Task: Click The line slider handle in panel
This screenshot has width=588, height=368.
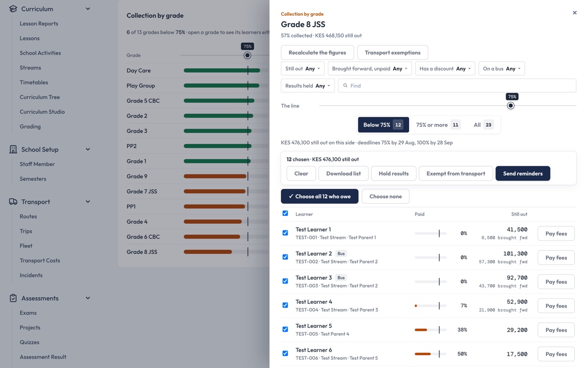Action: [x=511, y=105]
